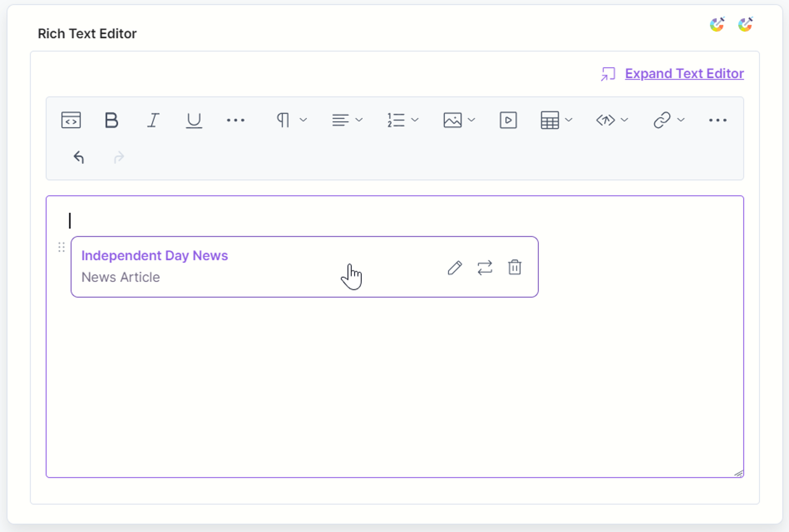Insert a hyperlink
Screen dimensions: 789x532
click(x=662, y=120)
